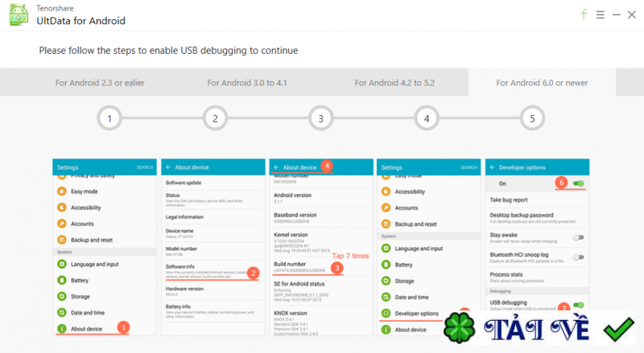Screen dimensions: 644x353
Task: Click step 3 circle in progress line
Action: pyautogui.click(x=320, y=118)
